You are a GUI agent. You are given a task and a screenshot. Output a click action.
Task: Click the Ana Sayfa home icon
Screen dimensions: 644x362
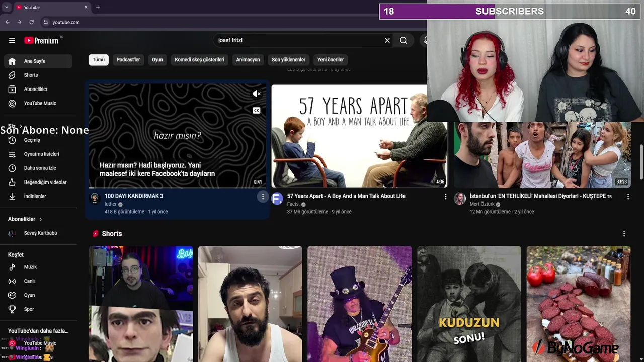click(x=12, y=61)
